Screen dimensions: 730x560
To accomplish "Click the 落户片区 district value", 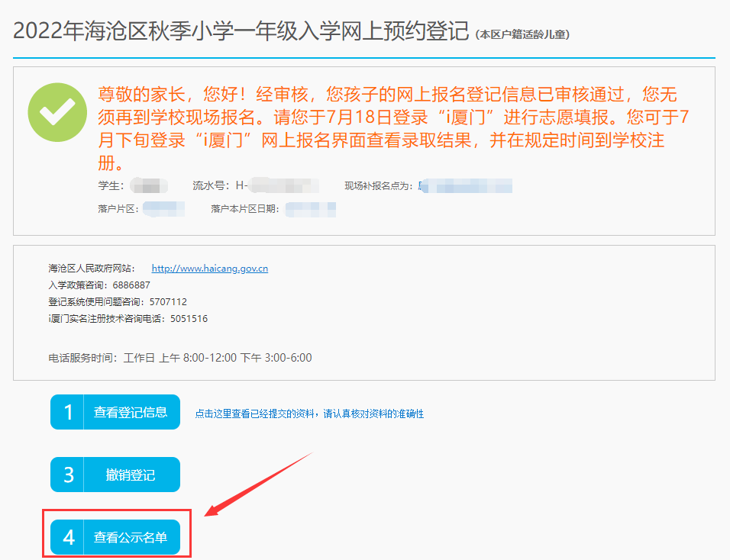I will click(163, 208).
